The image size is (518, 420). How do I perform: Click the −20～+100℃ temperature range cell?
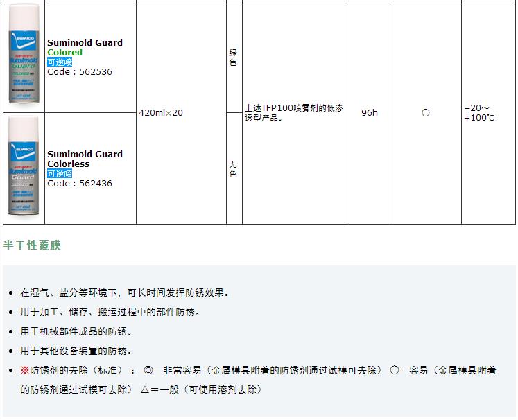[479, 112]
